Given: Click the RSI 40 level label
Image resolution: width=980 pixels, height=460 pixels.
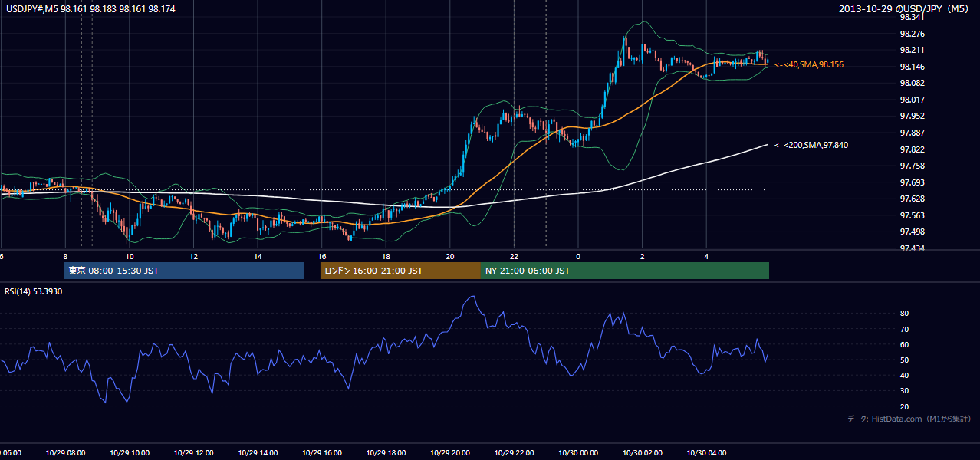Looking at the screenshot, I should 905,375.
